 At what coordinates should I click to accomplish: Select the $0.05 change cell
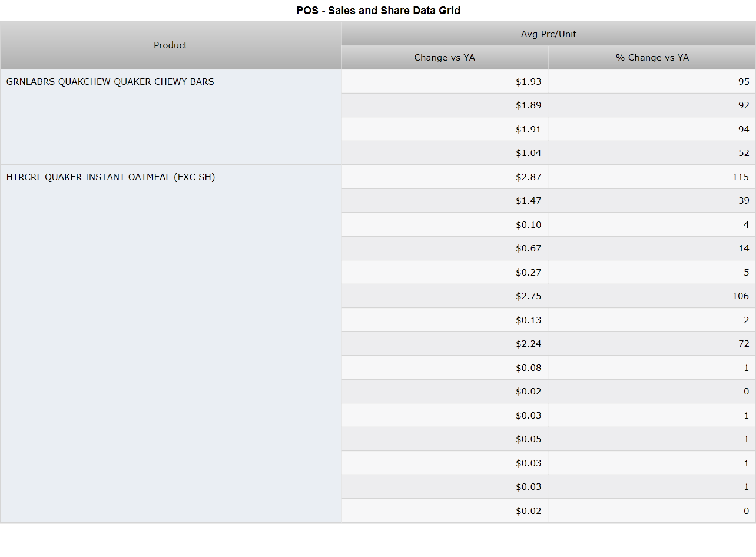pyautogui.click(x=445, y=439)
